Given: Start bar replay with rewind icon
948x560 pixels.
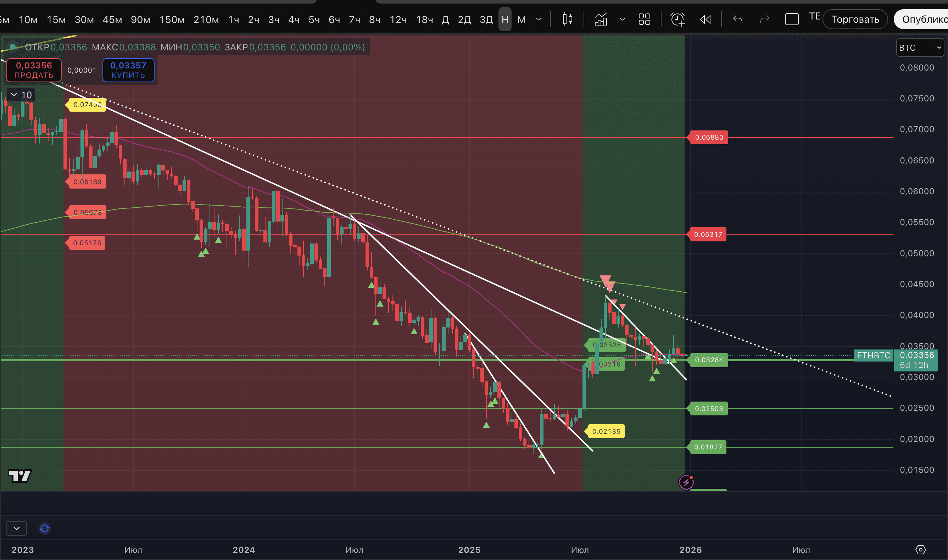Looking at the screenshot, I should [705, 19].
